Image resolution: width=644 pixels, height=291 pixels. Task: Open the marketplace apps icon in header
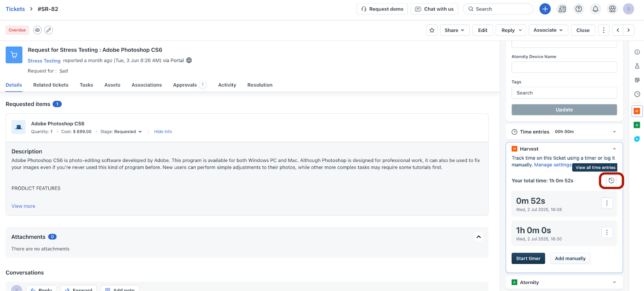612,9
